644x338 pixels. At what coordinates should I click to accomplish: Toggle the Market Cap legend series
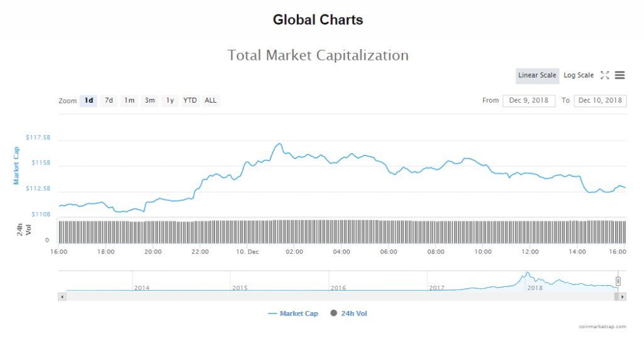(293, 313)
